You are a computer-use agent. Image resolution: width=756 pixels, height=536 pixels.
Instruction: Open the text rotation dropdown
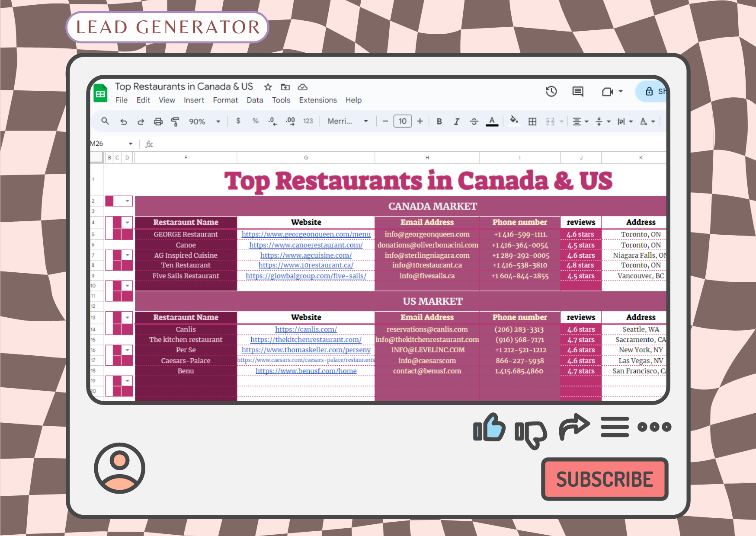pyautogui.click(x=647, y=121)
